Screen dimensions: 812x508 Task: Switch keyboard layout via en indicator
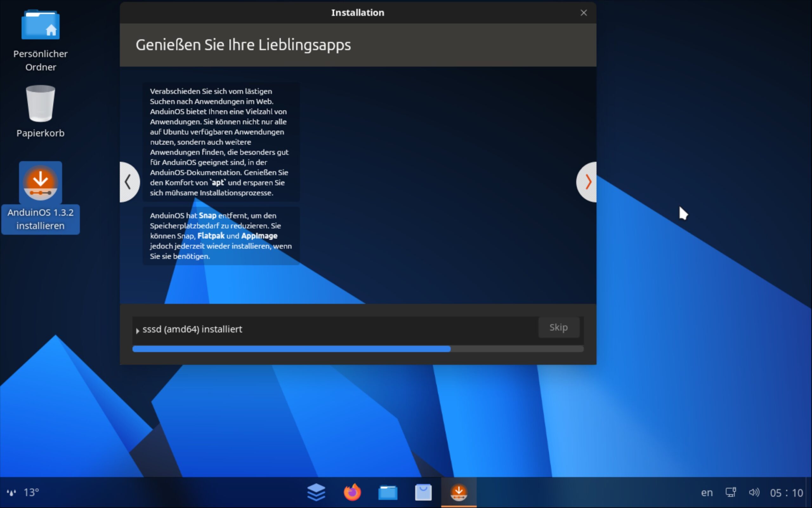[707, 492]
